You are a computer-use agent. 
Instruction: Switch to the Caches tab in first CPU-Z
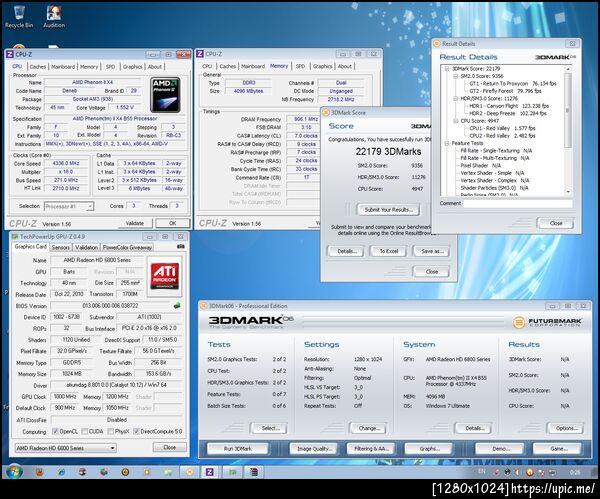click(x=38, y=67)
